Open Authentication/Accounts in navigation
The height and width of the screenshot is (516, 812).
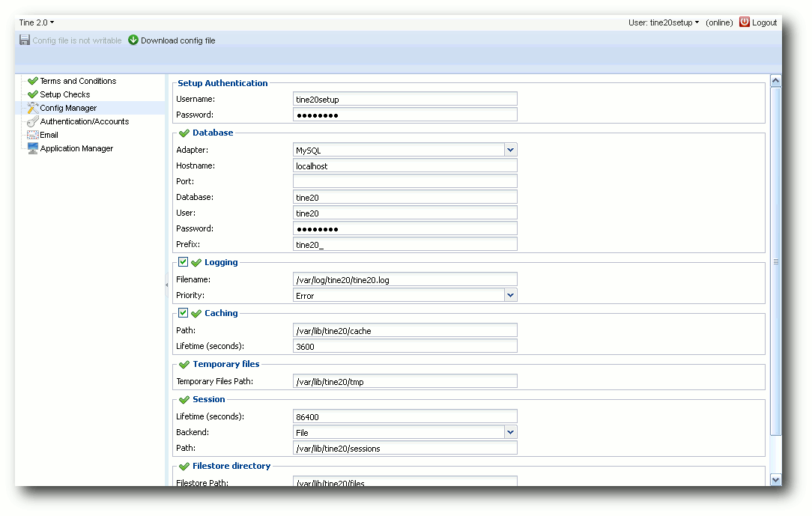point(85,121)
